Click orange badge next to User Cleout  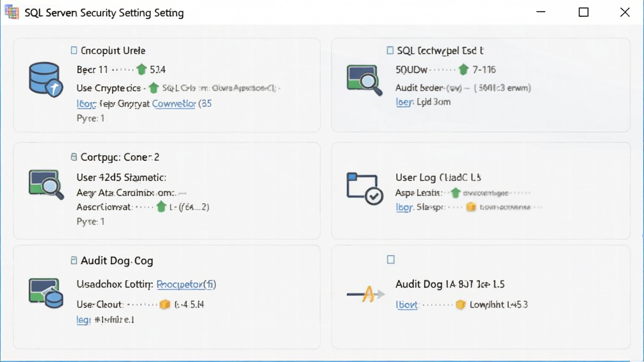pyautogui.click(x=165, y=304)
